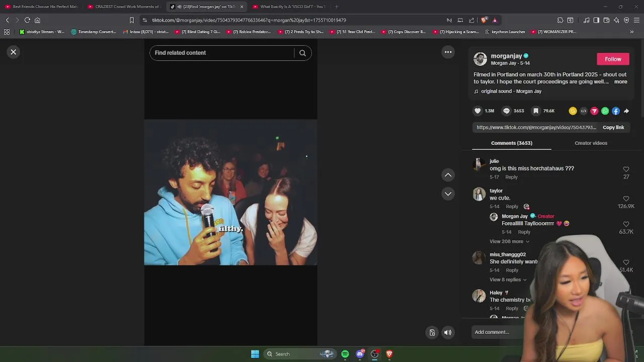This screenshot has height=362, width=644.
Task: Toggle auto-scroll icon beside volume
Action: tap(432, 332)
